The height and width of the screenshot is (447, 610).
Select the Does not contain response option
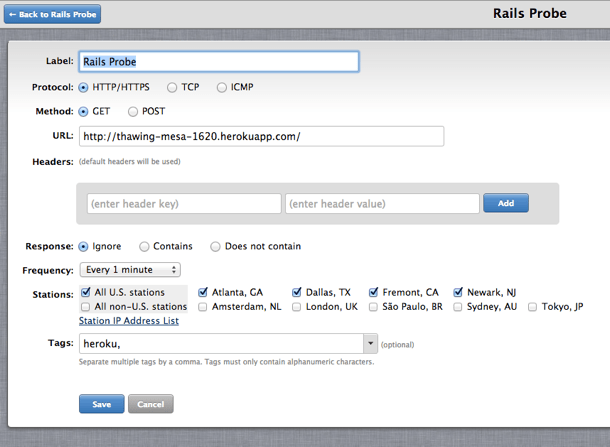[x=215, y=246]
